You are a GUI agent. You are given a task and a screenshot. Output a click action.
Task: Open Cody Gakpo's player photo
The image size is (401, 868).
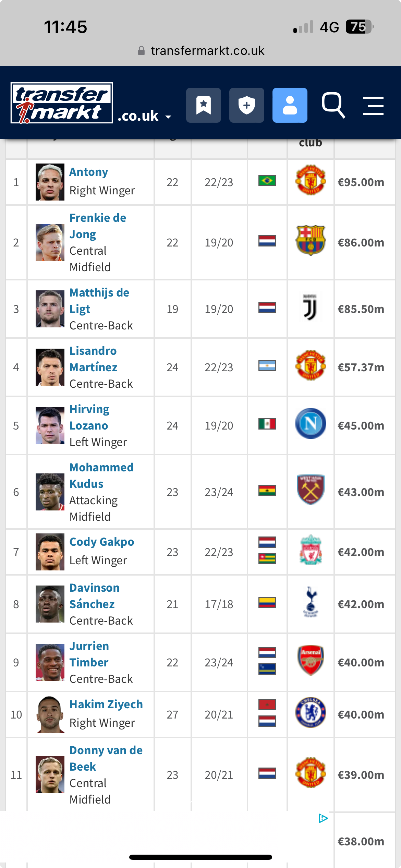(x=50, y=552)
